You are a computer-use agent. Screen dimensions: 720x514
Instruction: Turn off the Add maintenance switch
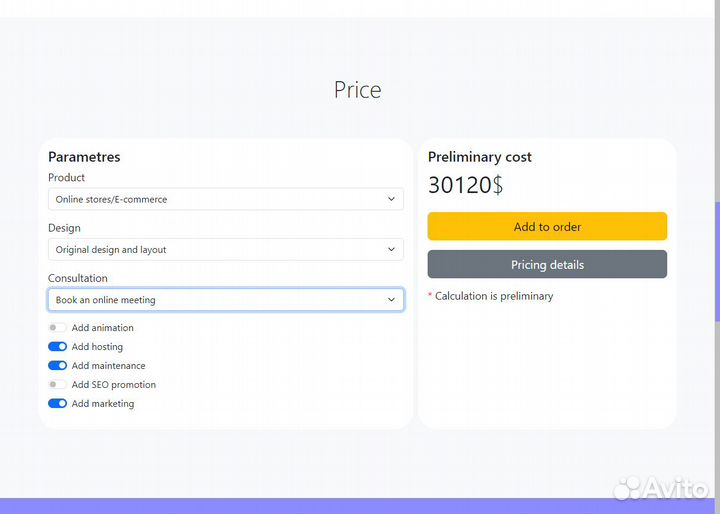pyautogui.click(x=57, y=366)
